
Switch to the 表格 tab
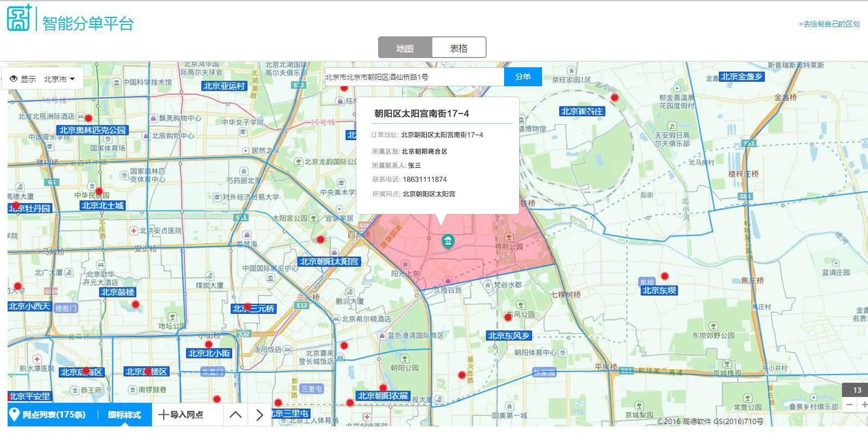[458, 48]
